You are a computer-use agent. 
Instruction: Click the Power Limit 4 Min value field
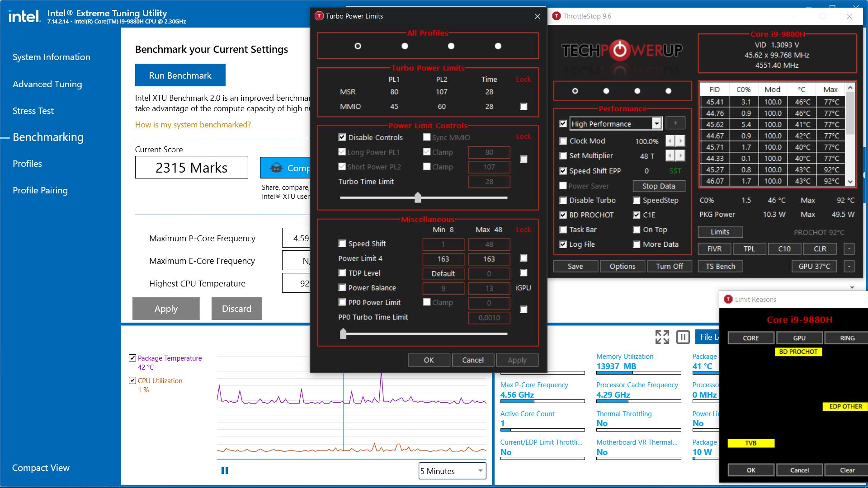[x=443, y=259]
